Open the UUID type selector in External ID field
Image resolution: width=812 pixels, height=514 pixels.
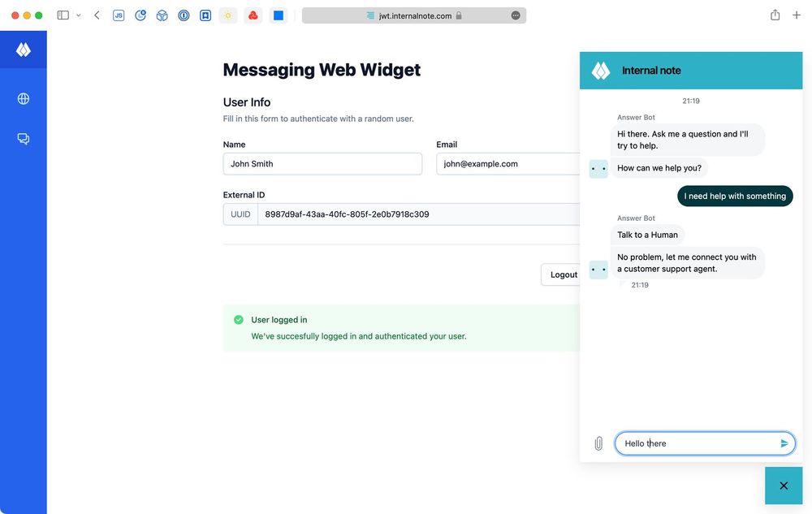[241, 214]
